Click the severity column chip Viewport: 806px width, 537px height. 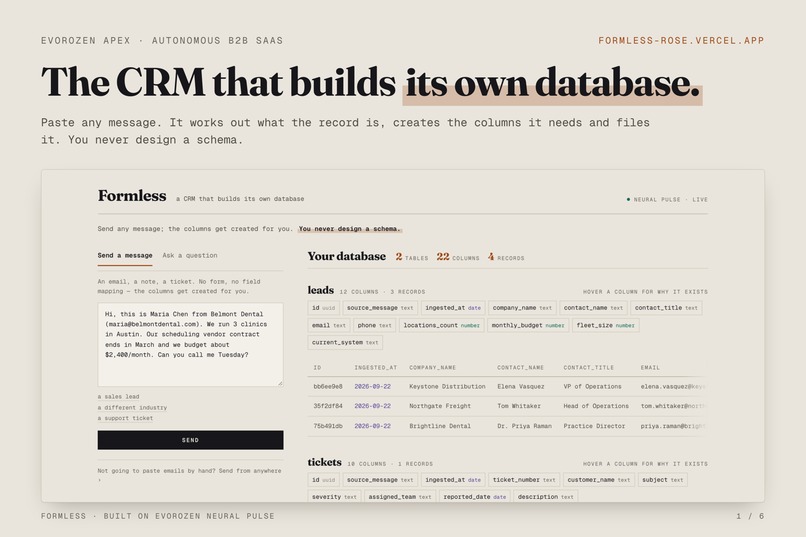pos(334,497)
